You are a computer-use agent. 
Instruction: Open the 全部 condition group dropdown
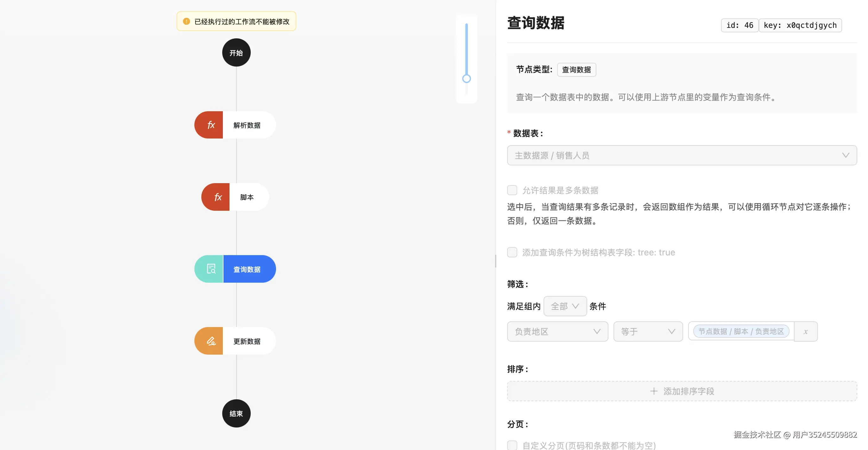click(x=565, y=306)
